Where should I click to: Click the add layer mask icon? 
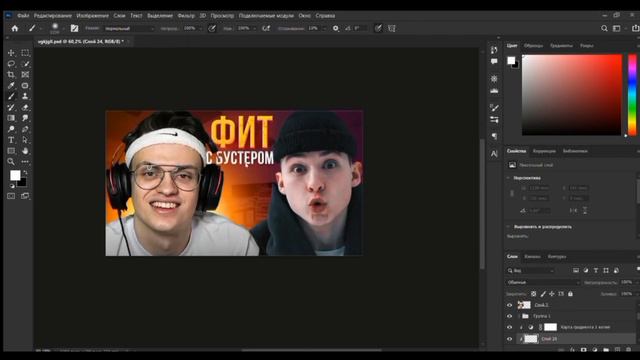(x=584, y=350)
